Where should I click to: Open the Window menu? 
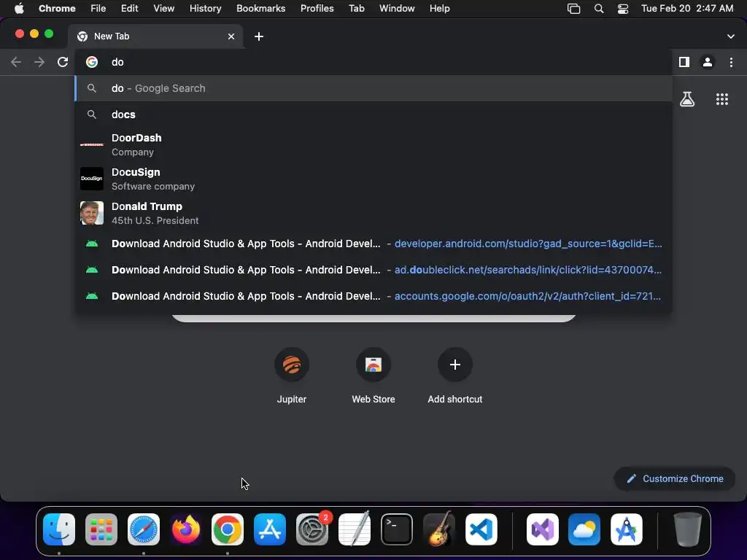397,9
